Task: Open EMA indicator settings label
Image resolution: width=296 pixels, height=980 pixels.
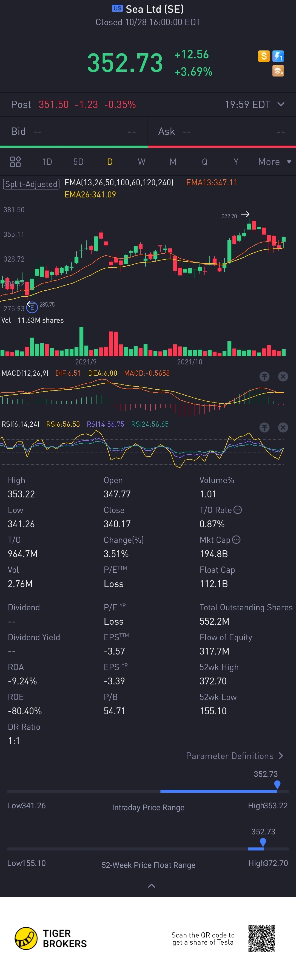Action: pyautogui.click(x=119, y=183)
